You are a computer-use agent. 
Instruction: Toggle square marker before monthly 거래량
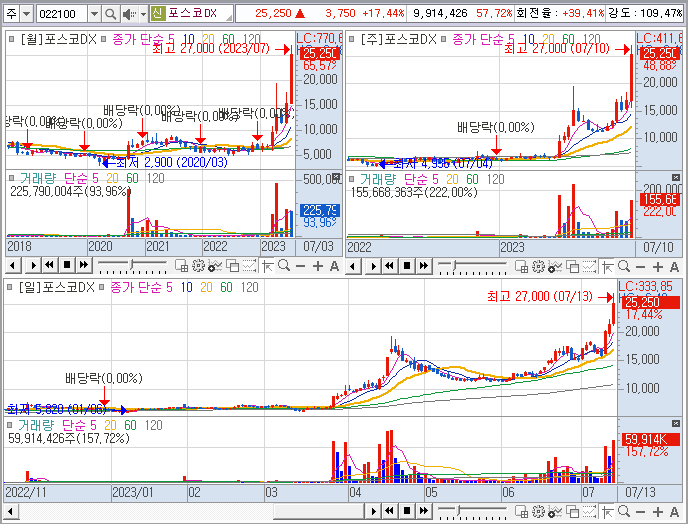(x=12, y=178)
